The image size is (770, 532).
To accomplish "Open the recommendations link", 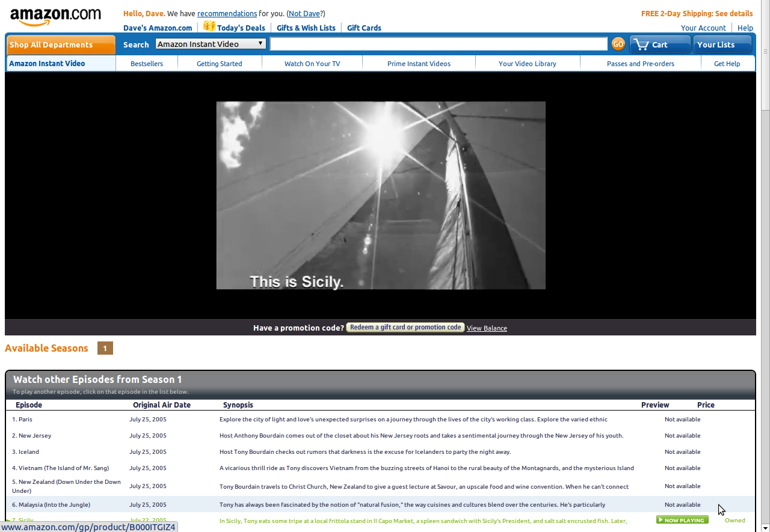I will pos(227,13).
